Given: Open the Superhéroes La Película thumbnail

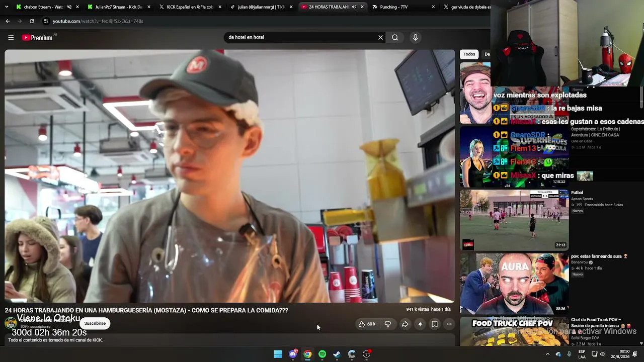Looking at the screenshot, I should [x=514, y=156].
